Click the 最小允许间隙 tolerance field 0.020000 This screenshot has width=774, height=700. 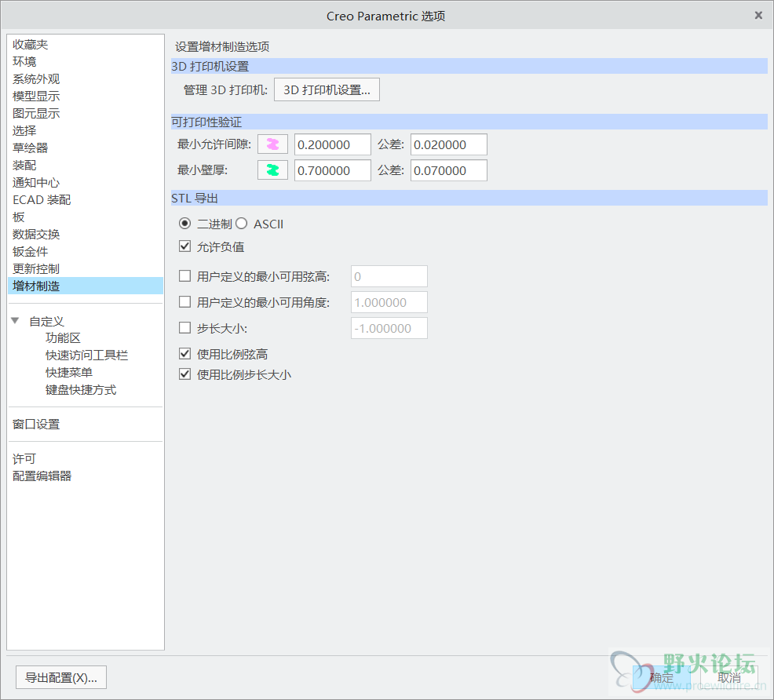tap(449, 144)
